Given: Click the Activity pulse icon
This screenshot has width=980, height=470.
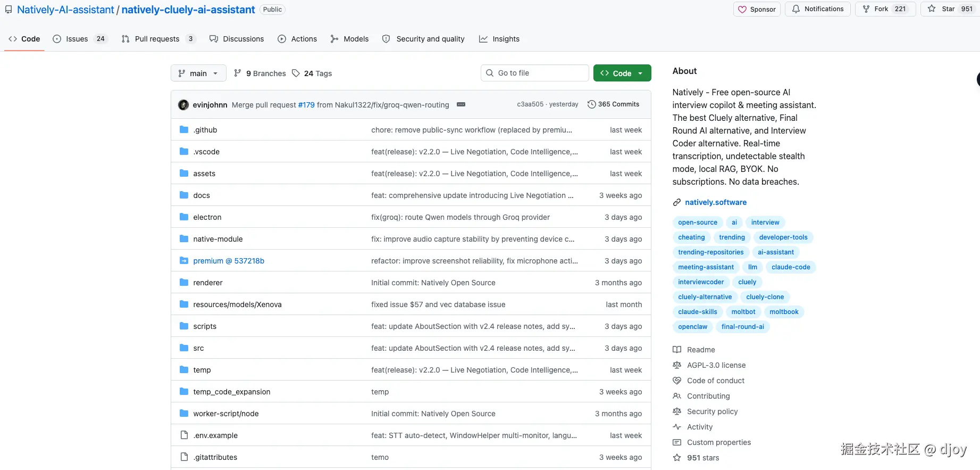Looking at the screenshot, I should click(677, 427).
